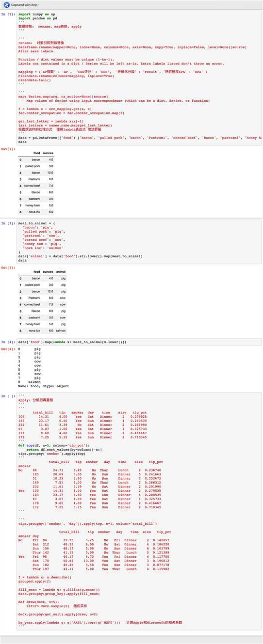Image resolution: width=263 pixels, height=644 pixels.
Task: Click the Xnip icon in the title bar
Action: pos(6,4)
